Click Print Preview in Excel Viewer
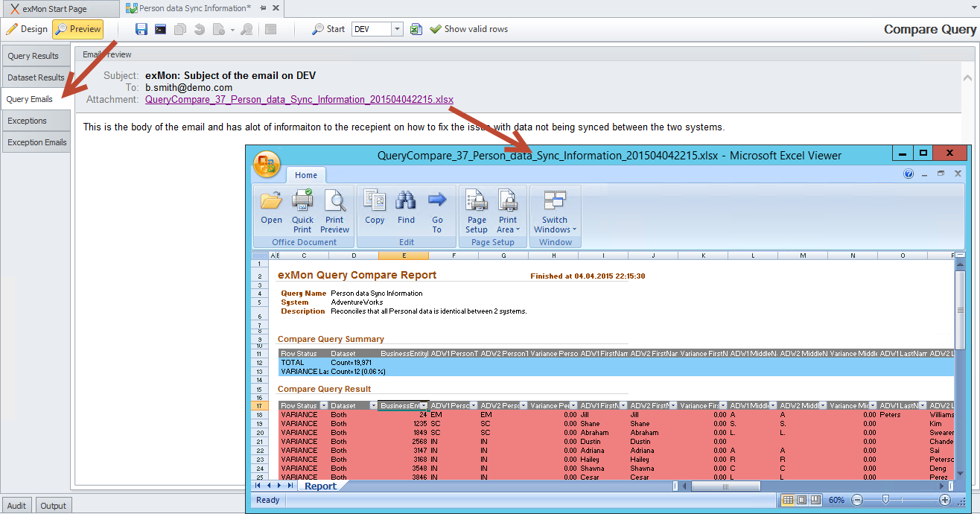Screen dimensions: 980x514 pos(334,211)
